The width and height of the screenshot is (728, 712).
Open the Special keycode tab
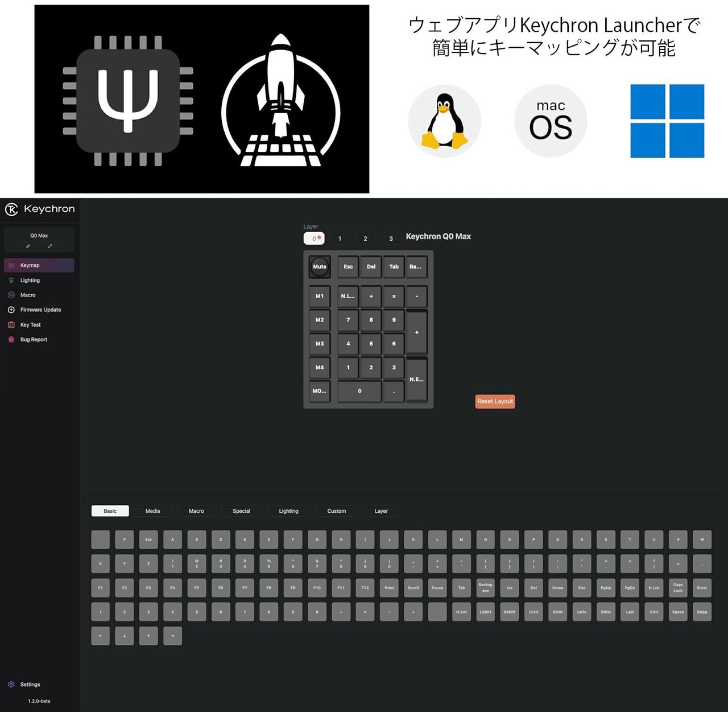pyautogui.click(x=241, y=511)
